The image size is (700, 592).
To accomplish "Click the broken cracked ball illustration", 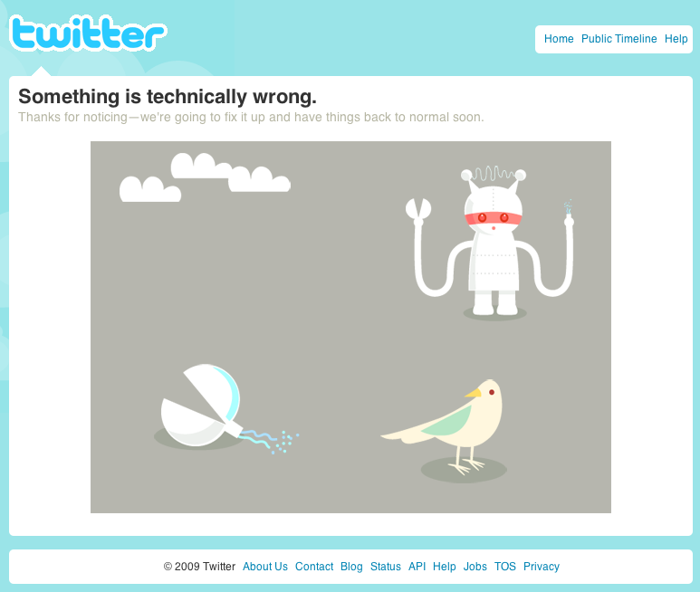I will [x=201, y=405].
